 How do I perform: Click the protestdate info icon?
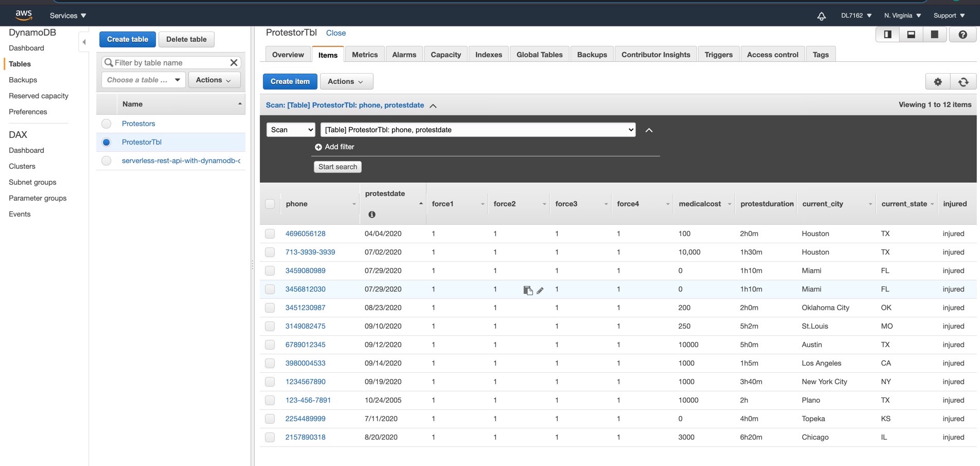[x=372, y=214]
